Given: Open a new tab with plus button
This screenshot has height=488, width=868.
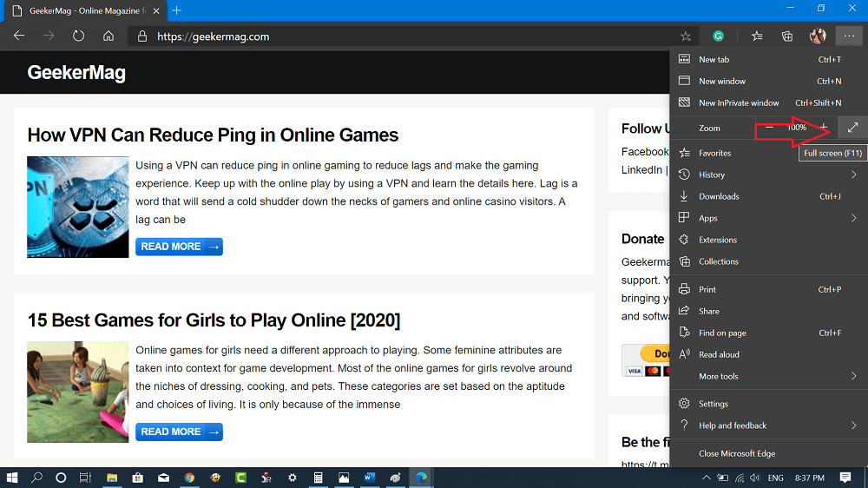Looking at the screenshot, I should click(176, 10).
